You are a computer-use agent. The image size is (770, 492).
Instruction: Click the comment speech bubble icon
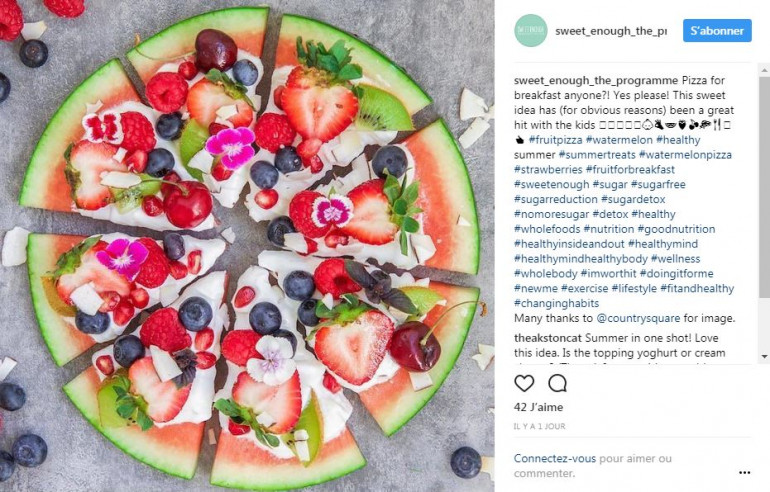557,383
